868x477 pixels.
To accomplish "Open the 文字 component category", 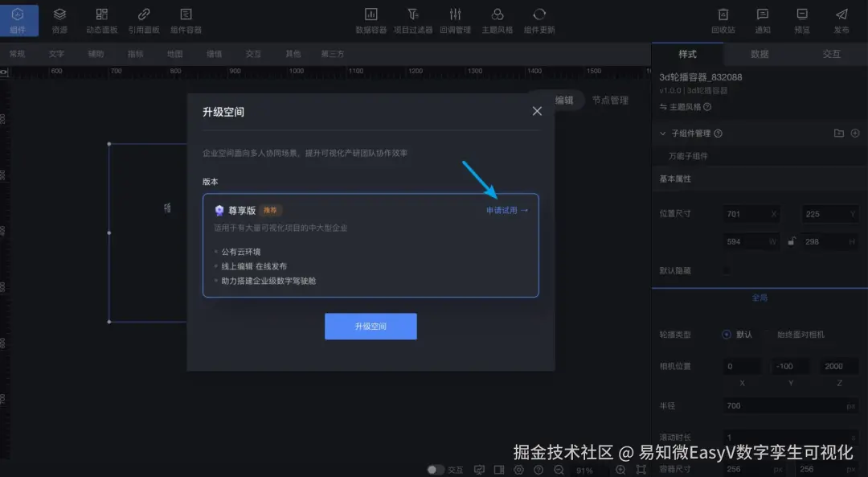I will coord(56,54).
